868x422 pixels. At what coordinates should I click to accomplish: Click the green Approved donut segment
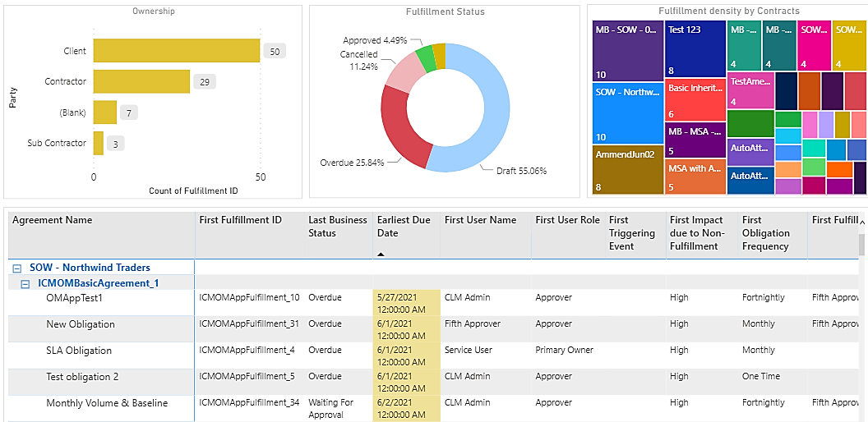click(425, 58)
